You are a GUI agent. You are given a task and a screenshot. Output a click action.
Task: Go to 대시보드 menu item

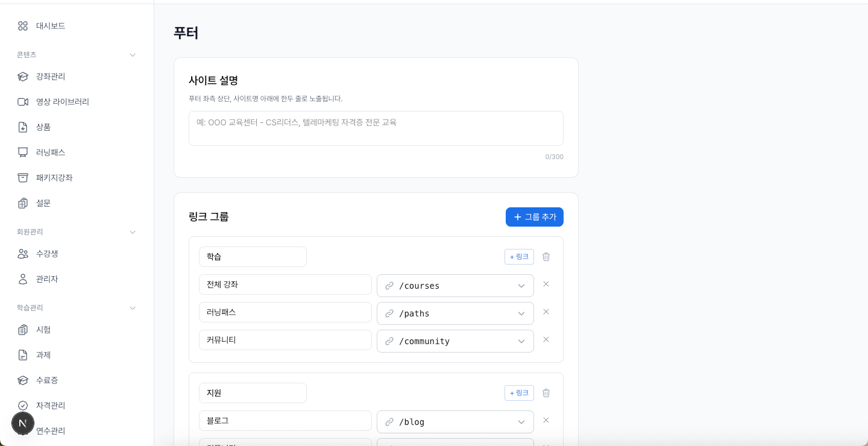tap(77, 26)
